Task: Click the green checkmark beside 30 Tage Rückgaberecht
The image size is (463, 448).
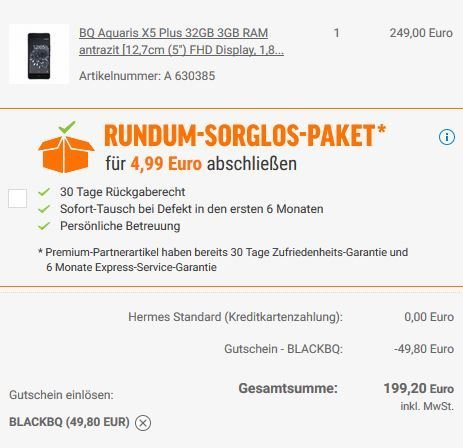Action: (x=44, y=192)
